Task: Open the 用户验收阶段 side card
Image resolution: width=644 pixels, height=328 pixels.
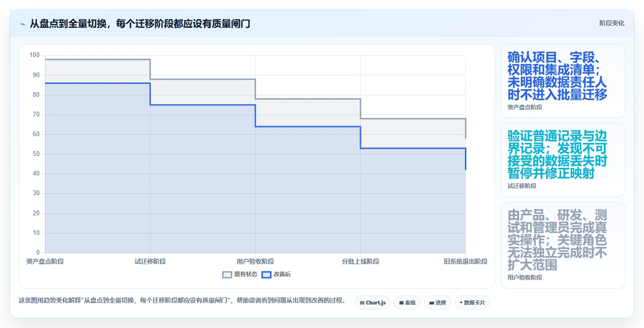Action: coord(563,246)
